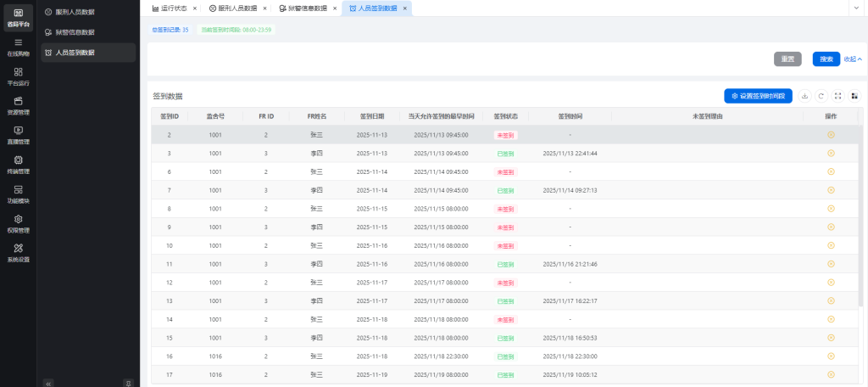Toggle the pin icon at sidebar bottom
868x387 pixels.
point(128,383)
